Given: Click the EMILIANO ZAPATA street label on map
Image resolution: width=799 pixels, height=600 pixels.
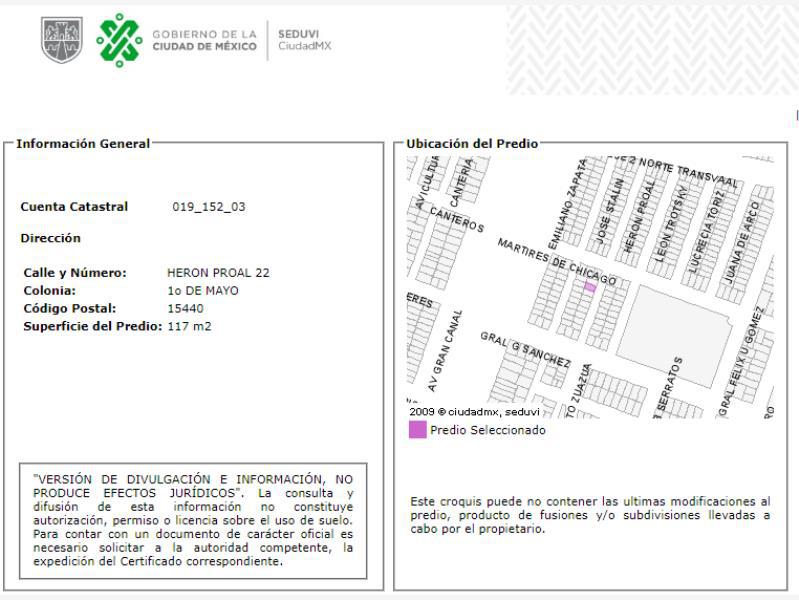Looking at the screenshot, I should tap(568, 204).
